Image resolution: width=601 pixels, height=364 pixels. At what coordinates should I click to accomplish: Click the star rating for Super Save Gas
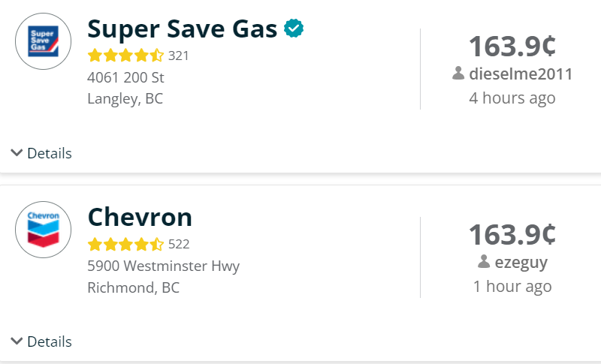(x=125, y=56)
